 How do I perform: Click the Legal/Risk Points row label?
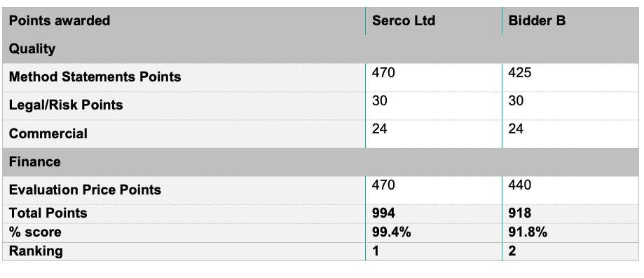pos(66,105)
